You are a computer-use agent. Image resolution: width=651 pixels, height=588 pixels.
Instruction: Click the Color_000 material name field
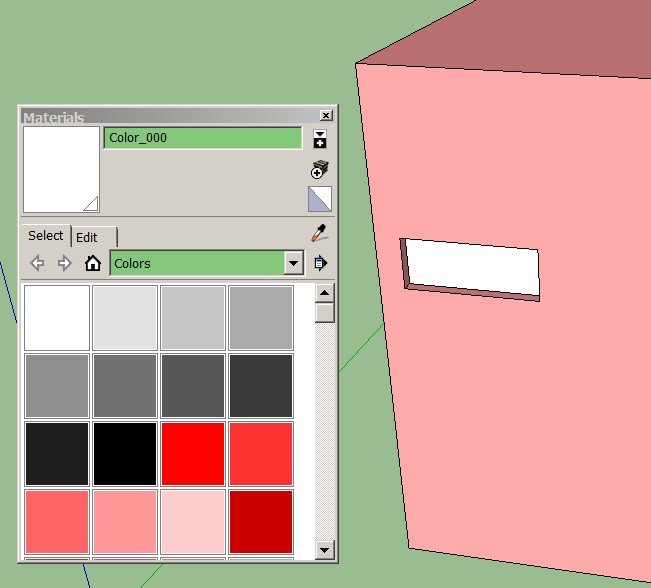coord(202,138)
